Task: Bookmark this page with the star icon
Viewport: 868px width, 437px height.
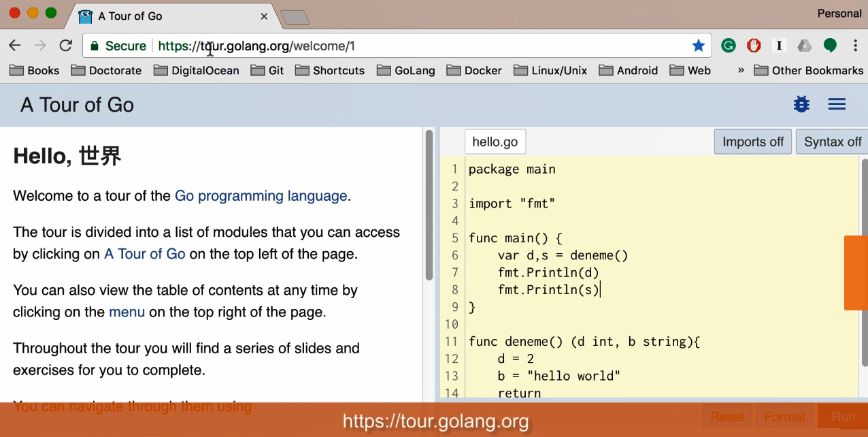Action: click(x=699, y=46)
